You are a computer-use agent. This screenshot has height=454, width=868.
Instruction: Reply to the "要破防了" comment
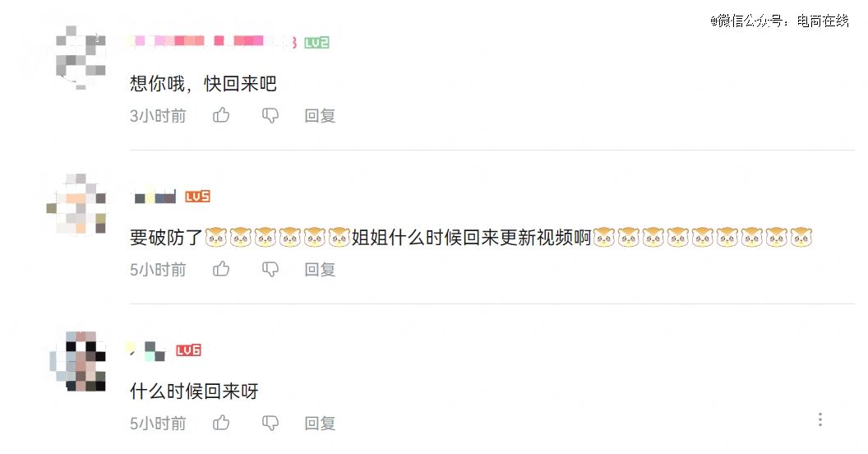click(320, 270)
